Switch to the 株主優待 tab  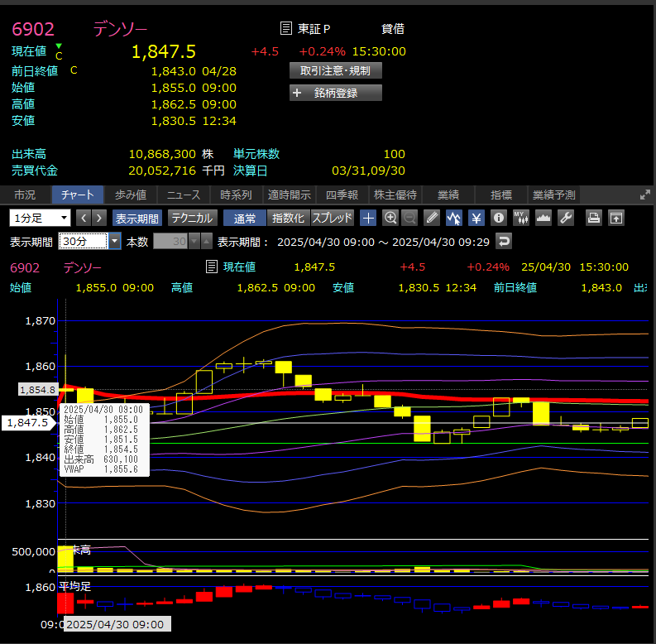pos(395,195)
